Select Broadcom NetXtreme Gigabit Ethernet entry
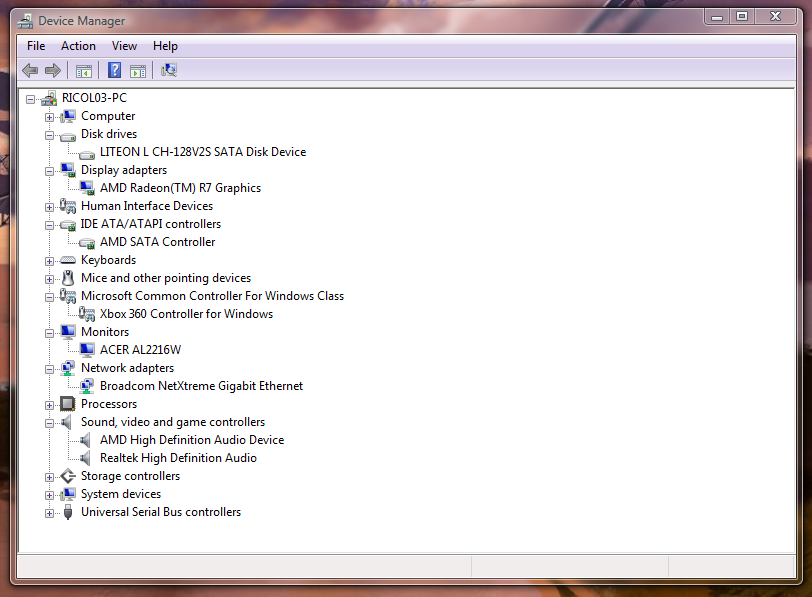 pos(201,386)
